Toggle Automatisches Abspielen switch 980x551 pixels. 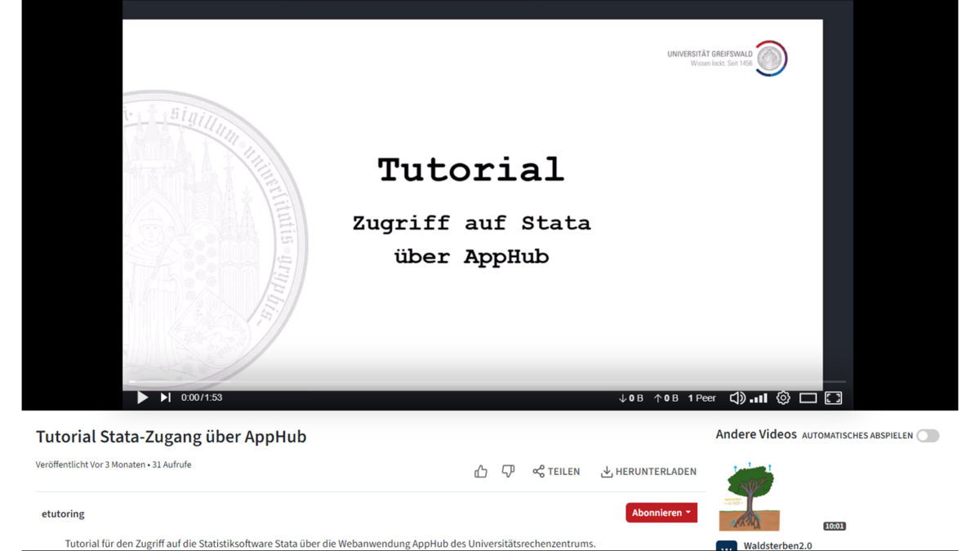pos(927,436)
